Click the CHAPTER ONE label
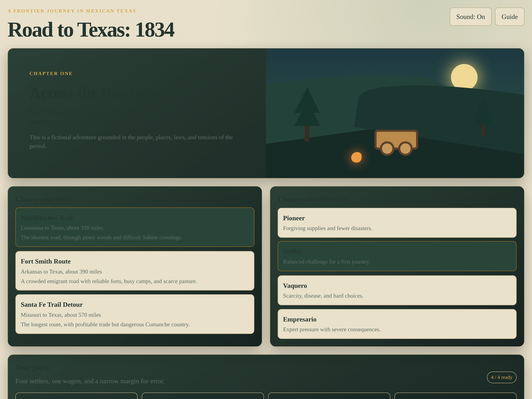This screenshot has width=532, height=399. [51, 73]
